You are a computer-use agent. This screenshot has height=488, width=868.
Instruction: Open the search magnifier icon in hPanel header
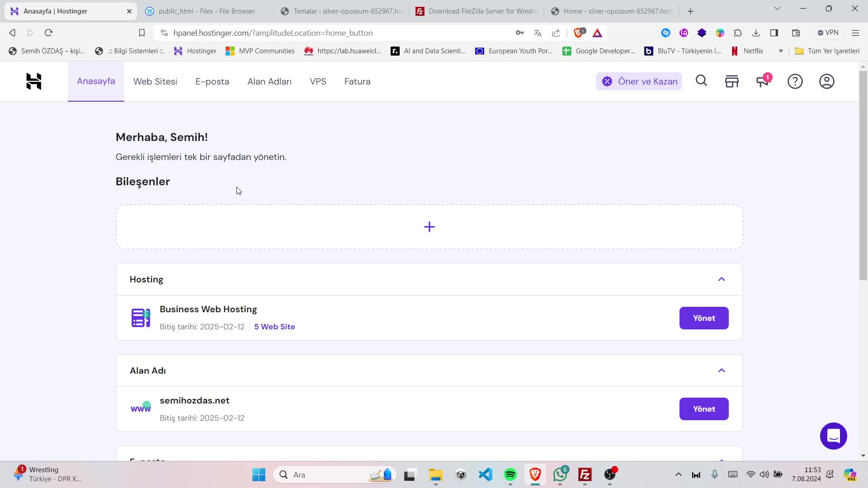(x=701, y=81)
